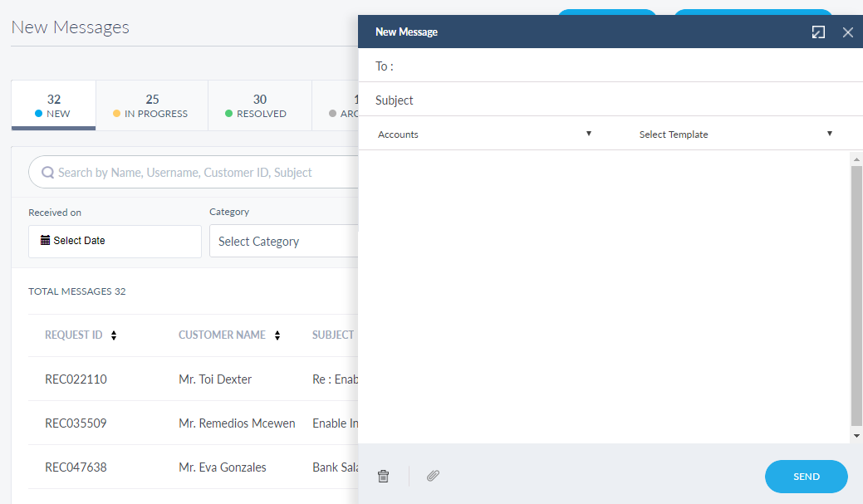
Task: Click the message body scrollbar down arrow
Action: 856,436
